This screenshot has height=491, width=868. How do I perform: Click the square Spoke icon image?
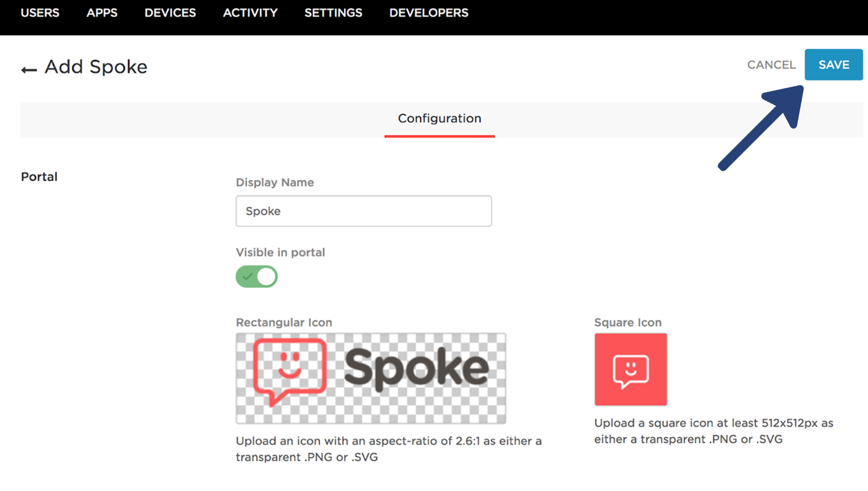631,369
